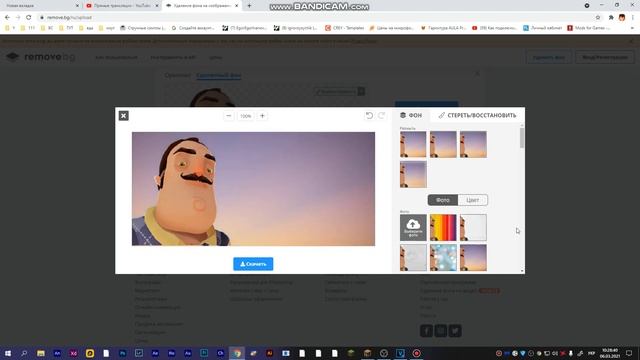Open the taskbar search icon
The height and width of the screenshot is (360, 640).
(24, 353)
